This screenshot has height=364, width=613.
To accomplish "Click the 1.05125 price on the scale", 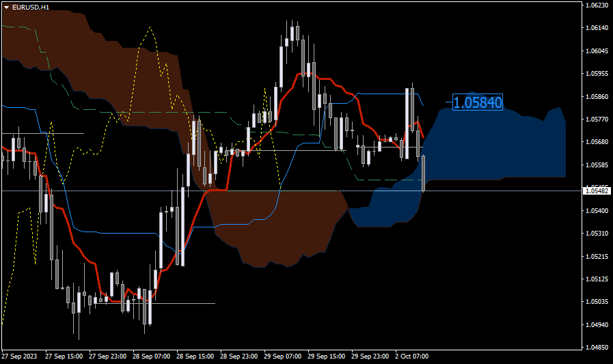I will 597,279.
